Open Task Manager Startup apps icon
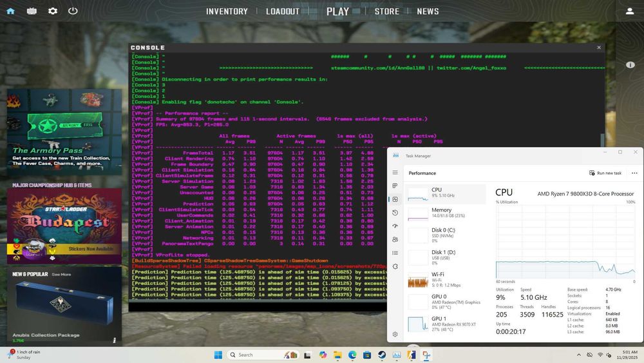 point(395,226)
